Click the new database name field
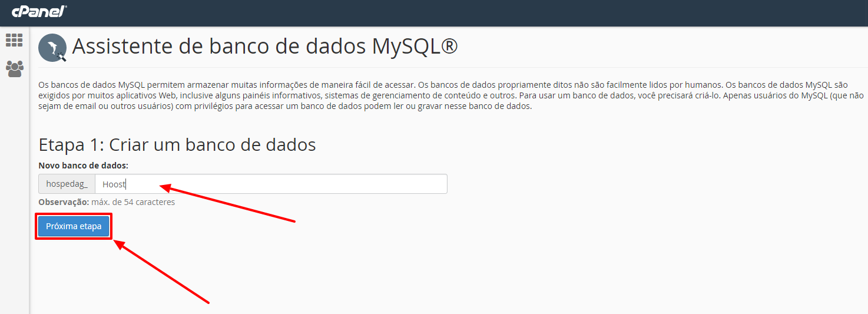 click(x=271, y=184)
